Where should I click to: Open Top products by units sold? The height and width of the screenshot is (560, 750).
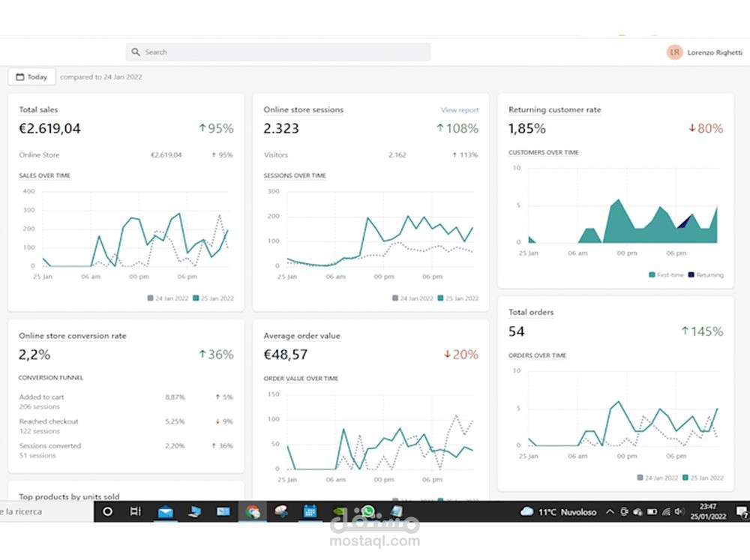tap(69, 496)
